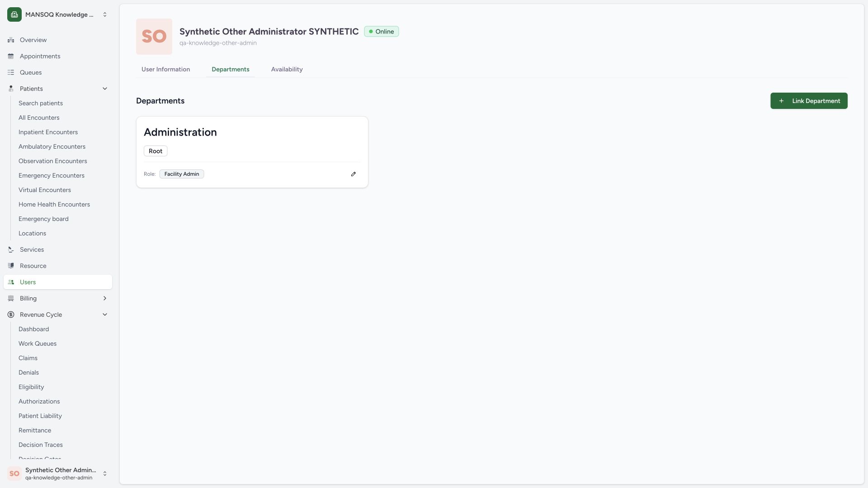The height and width of the screenshot is (488, 868).
Task: Open Ambulatory Encounters
Action: 52,147
